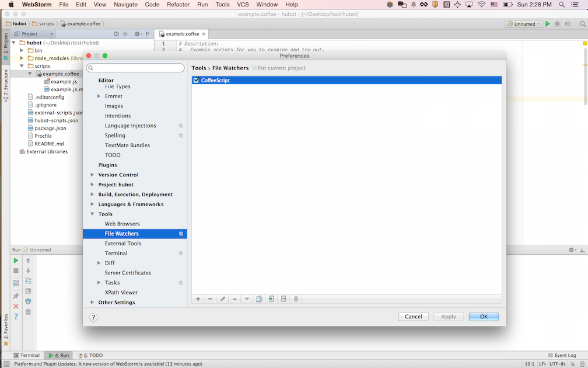This screenshot has height=368, width=588.
Task: Click the OK button in Preferences
Action: pyautogui.click(x=484, y=317)
